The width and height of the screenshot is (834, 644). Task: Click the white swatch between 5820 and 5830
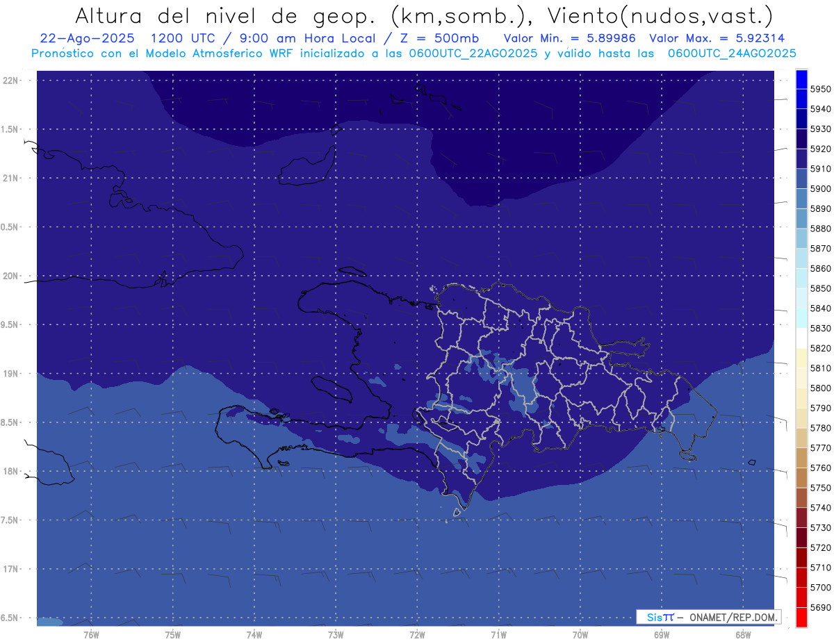tap(801, 338)
